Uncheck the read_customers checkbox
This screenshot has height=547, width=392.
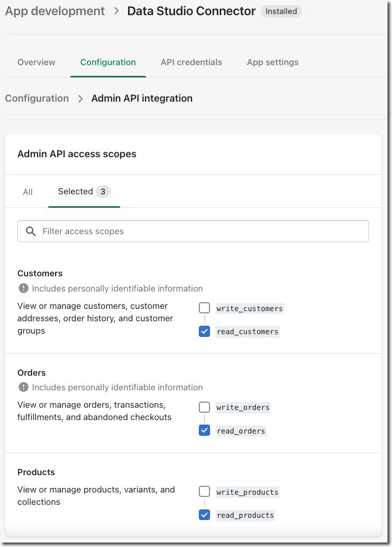204,331
